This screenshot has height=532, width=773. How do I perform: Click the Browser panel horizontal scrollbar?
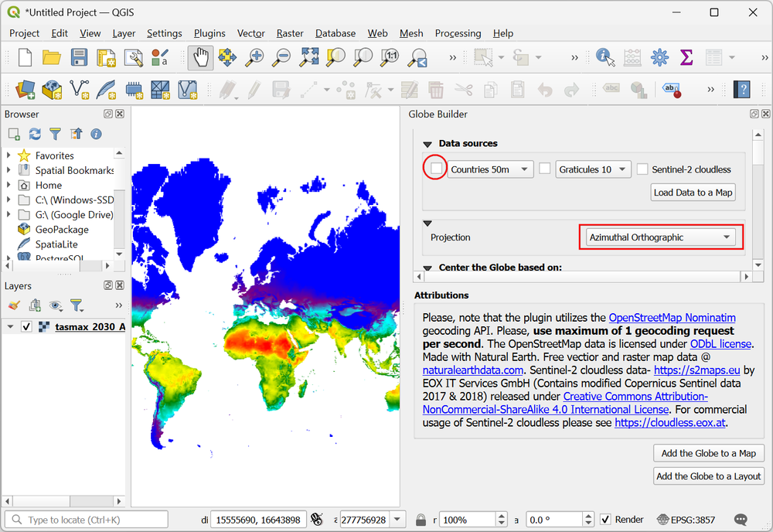tap(56, 265)
